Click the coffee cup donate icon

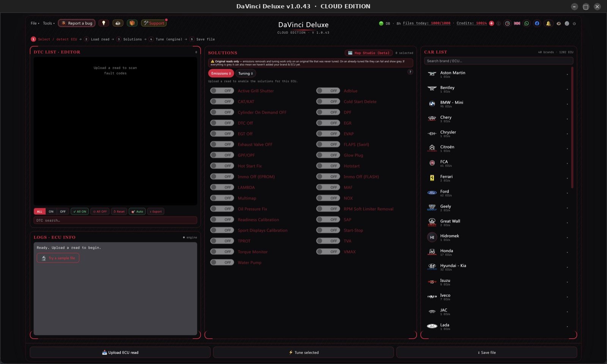click(x=118, y=23)
